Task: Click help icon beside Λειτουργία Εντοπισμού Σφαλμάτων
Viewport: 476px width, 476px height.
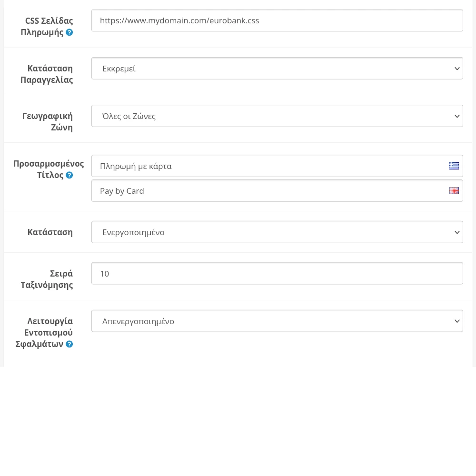Action: [x=69, y=344]
